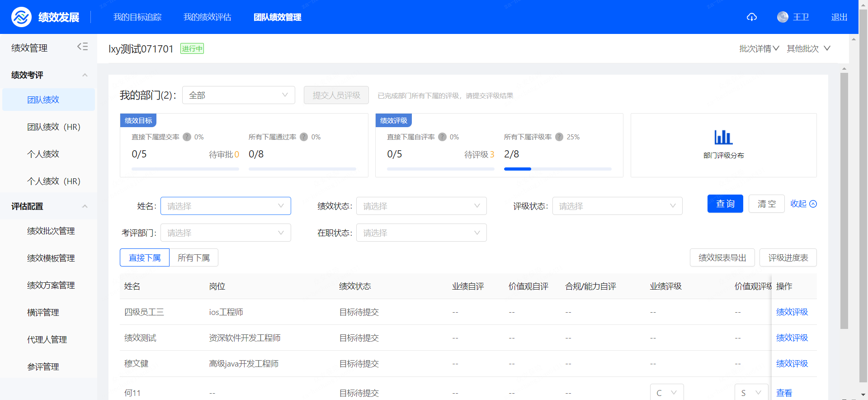Click help icon beside 直接下属自评率
This screenshot has width=868, height=400.
pyautogui.click(x=442, y=137)
